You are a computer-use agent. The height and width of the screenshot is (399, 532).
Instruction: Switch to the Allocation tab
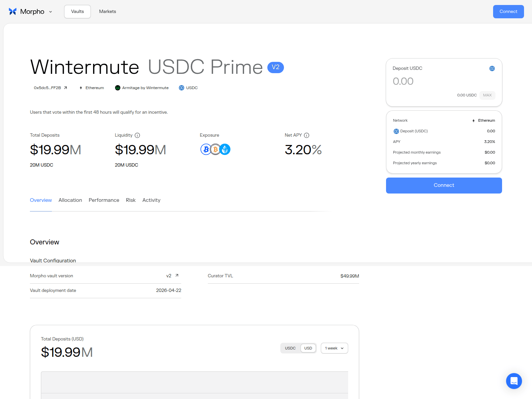coord(70,200)
